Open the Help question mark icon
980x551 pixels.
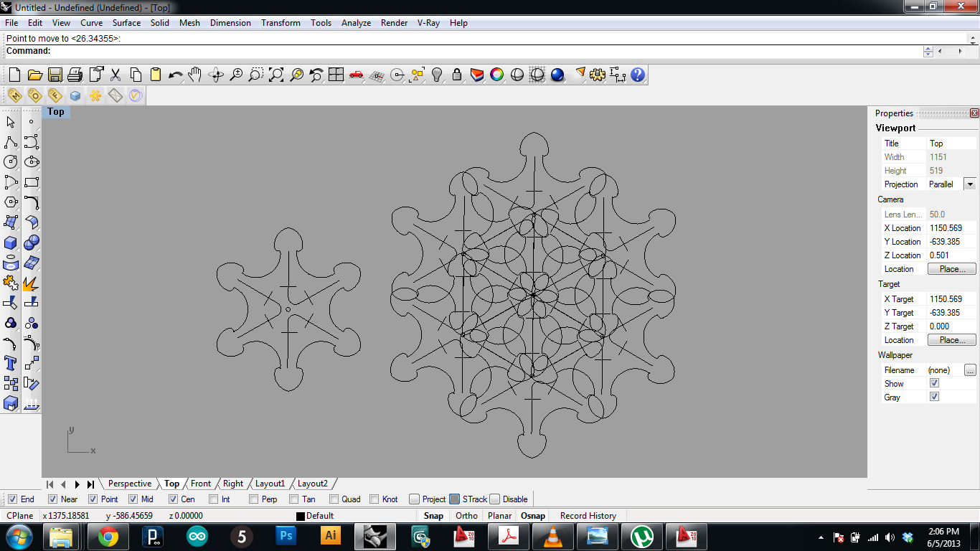[x=638, y=75]
